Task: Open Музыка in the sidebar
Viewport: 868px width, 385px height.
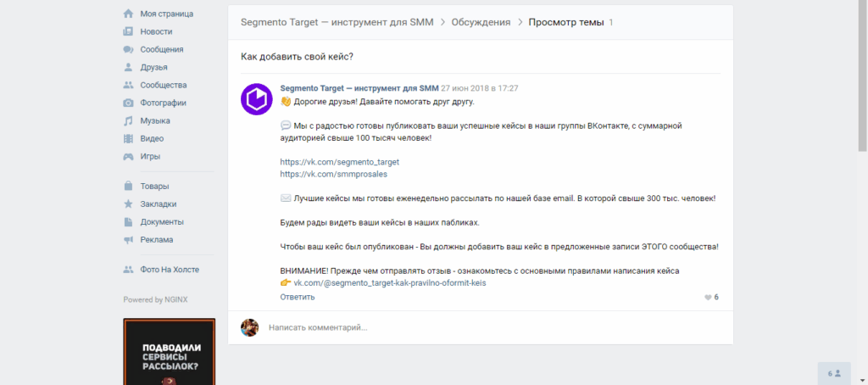Action: tap(155, 120)
